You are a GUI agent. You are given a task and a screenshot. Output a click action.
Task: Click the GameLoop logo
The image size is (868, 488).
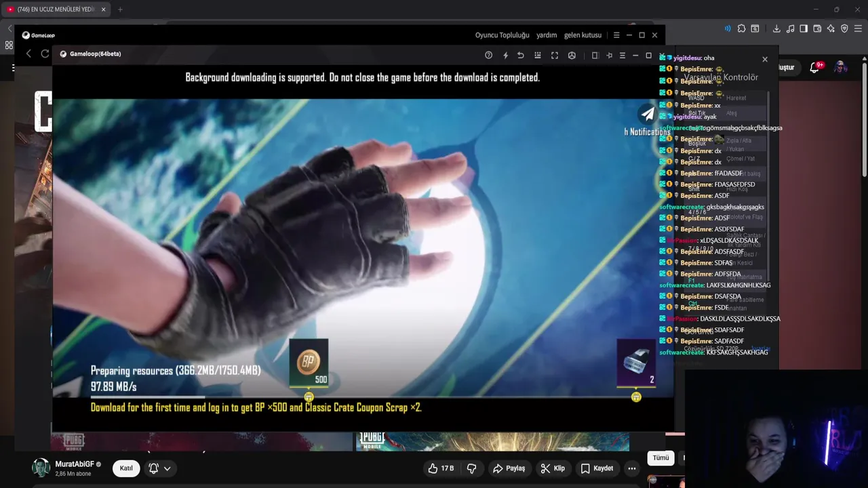(39, 35)
